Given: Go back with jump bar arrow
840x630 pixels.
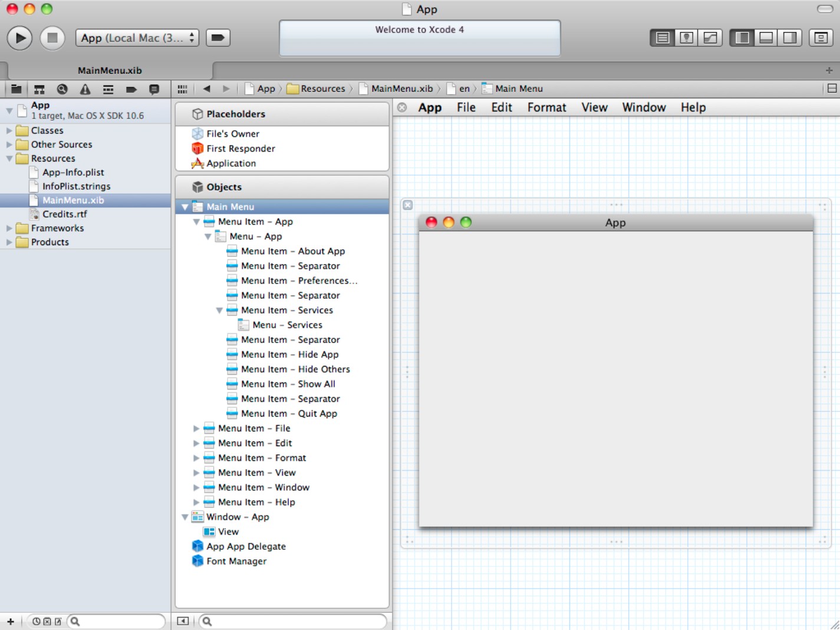Looking at the screenshot, I should pos(206,89).
